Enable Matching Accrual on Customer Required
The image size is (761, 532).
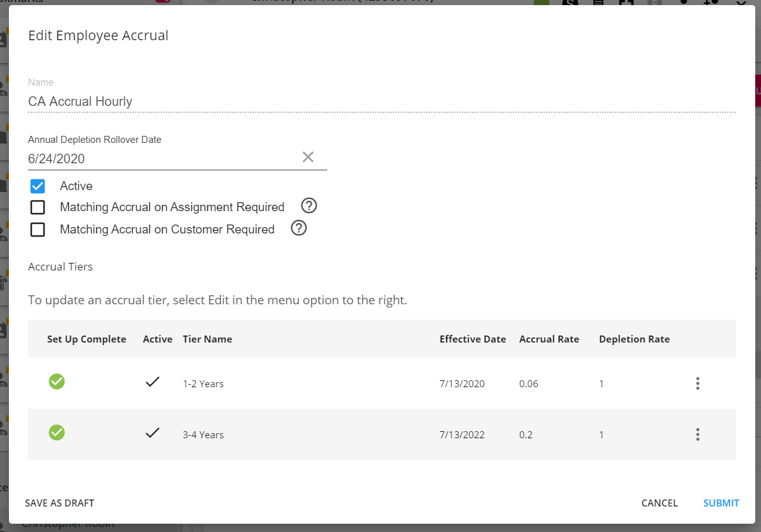pyautogui.click(x=38, y=230)
